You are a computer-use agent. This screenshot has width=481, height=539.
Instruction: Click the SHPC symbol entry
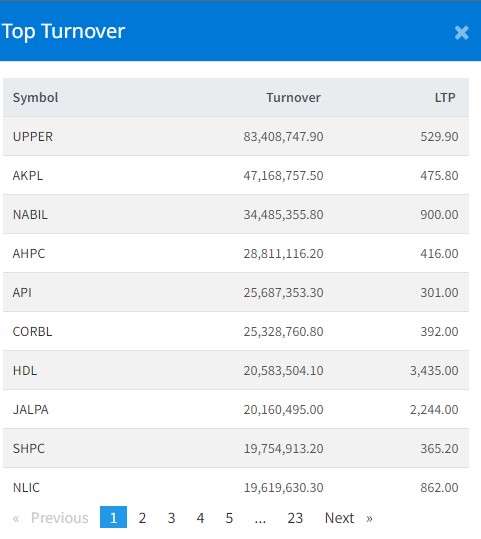(29, 449)
